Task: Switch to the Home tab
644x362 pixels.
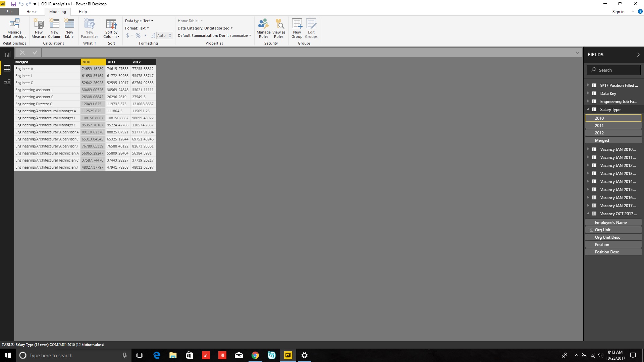Action: pos(32,12)
